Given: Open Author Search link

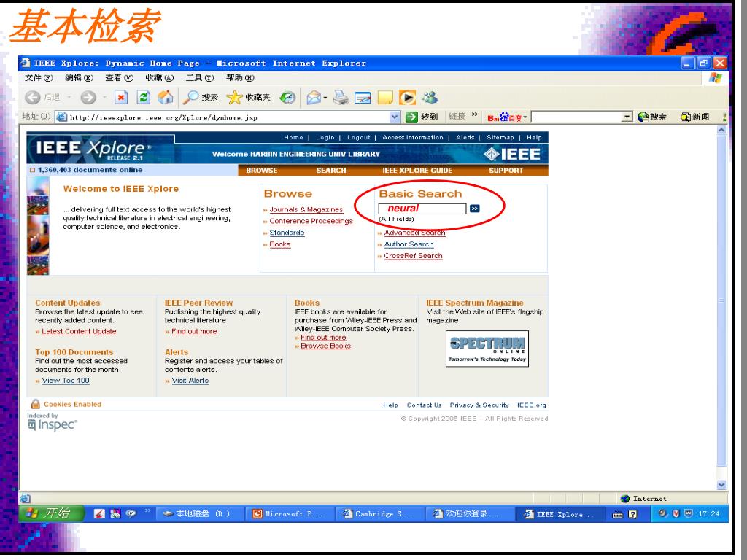Looking at the screenshot, I should pyautogui.click(x=409, y=244).
